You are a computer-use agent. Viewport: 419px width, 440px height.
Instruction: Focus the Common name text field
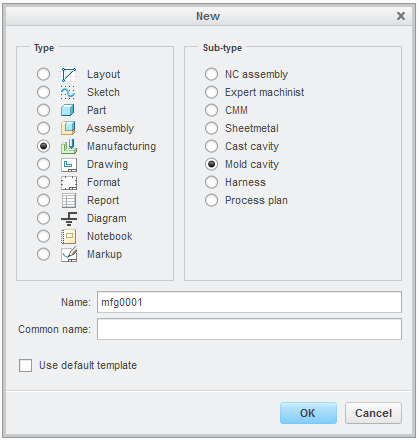coord(249,329)
